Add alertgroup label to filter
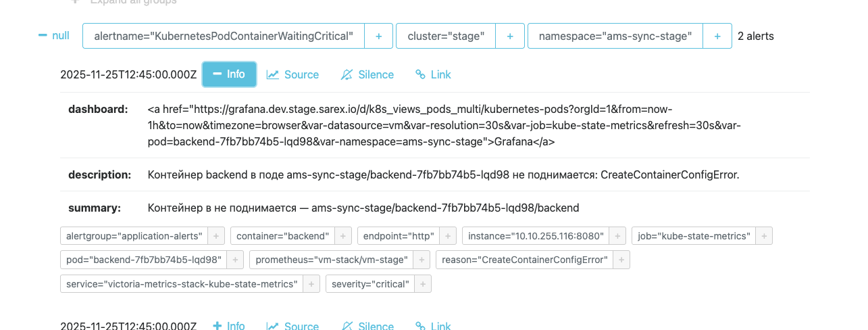This screenshot has width=868, height=330. coord(216,236)
